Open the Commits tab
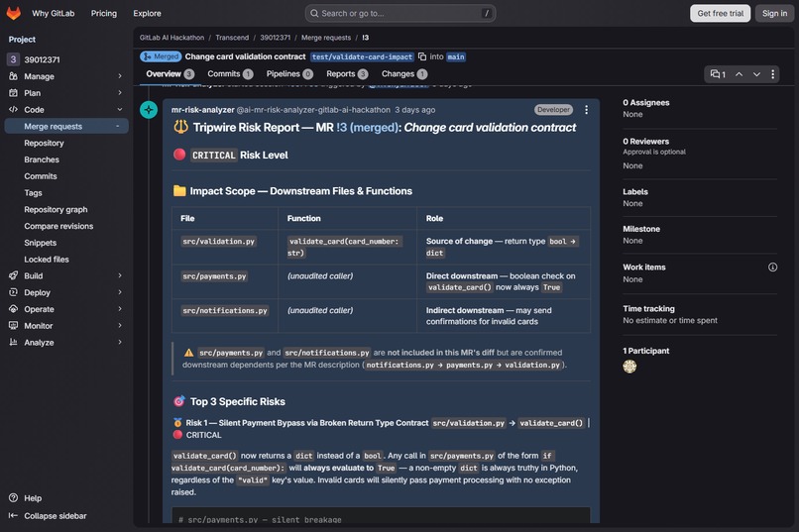799x532 pixels. tap(230, 74)
